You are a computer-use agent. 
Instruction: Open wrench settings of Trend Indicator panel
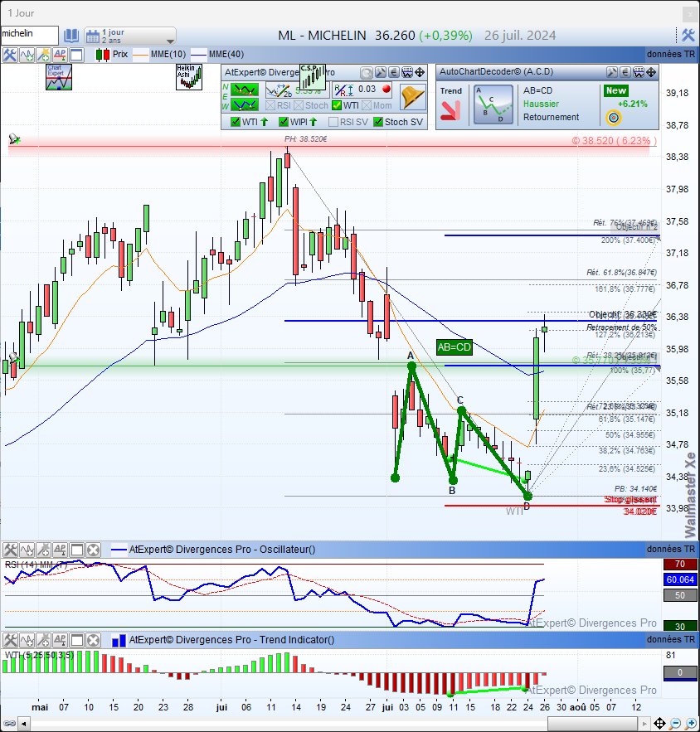[x=10, y=640]
